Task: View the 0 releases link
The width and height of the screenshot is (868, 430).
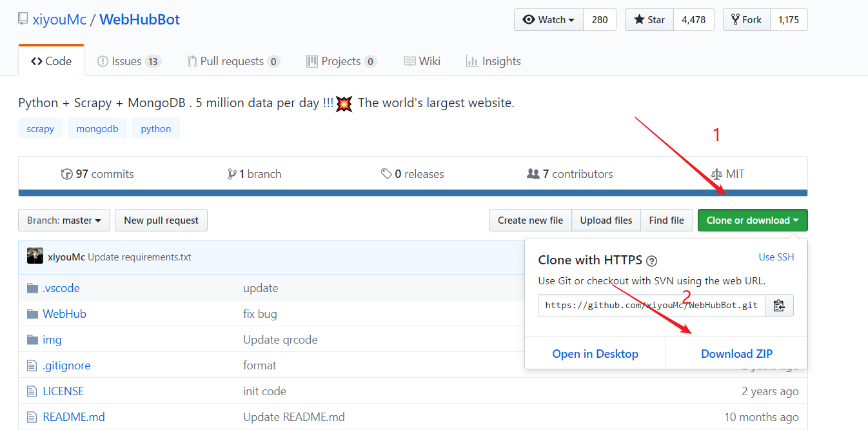Action: point(413,174)
